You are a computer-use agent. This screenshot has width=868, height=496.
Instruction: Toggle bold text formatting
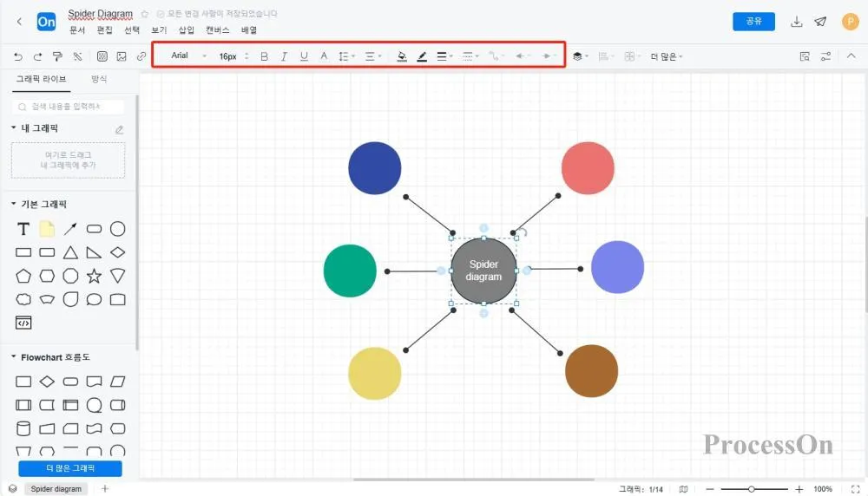click(x=264, y=56)
